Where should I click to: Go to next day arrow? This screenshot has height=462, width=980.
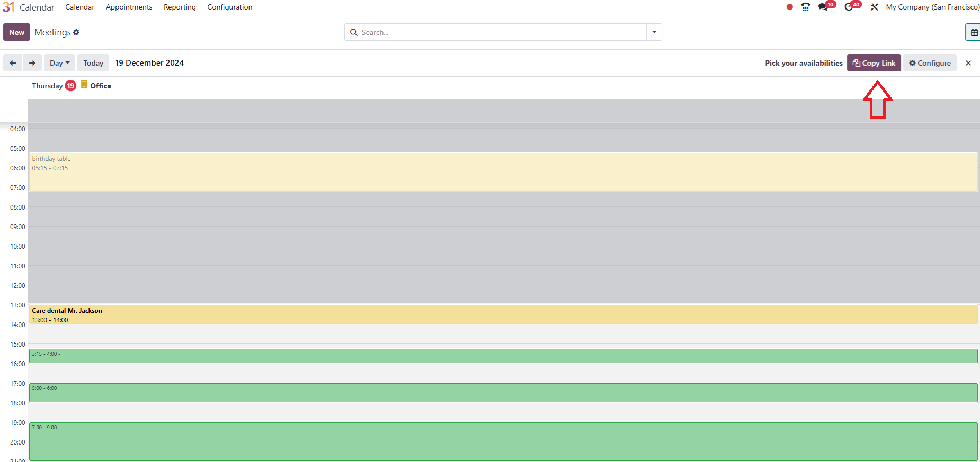32,63
